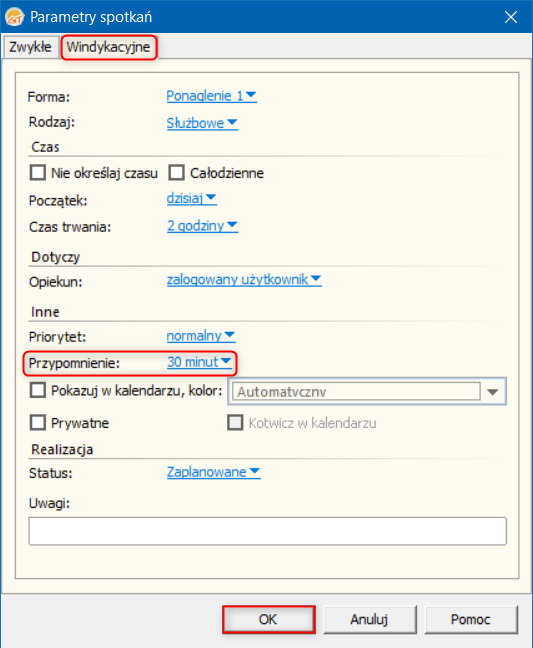This screenshot has height=648, width=533.
Task: Open Przypomnienie 30 minut dropdown
Action: 199,362
